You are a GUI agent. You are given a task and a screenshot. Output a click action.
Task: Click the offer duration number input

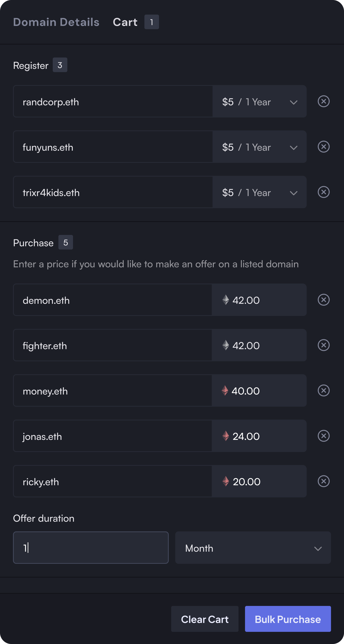point(91,548)
